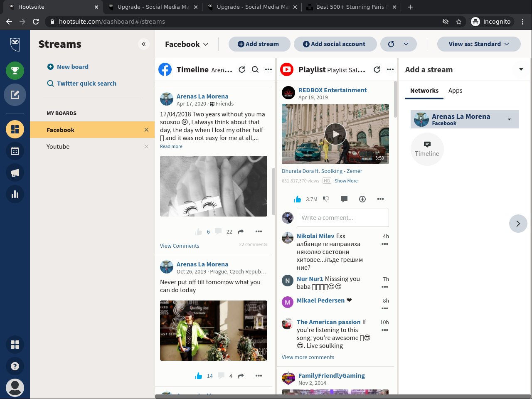Open the Analytics bar chart icon
532x399 pixels.
[x=15, y=194]
